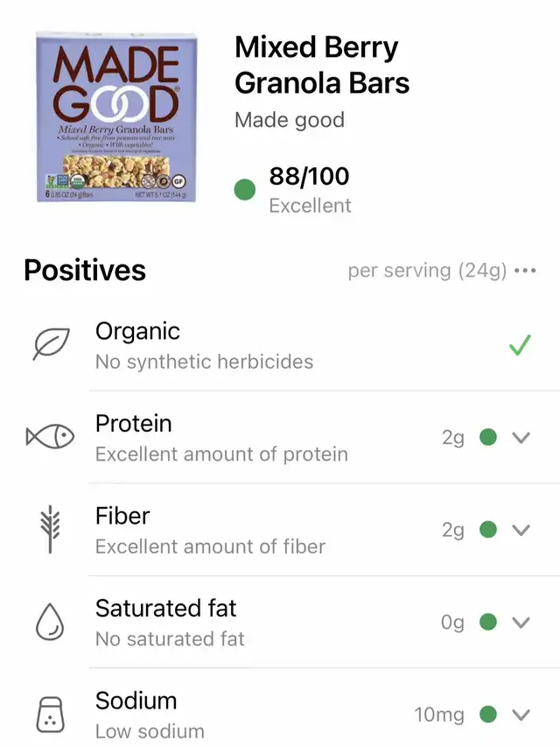This screenshot has height=747, width=560.
Task: Open the Made Good product box image
Action: pos(116,116)
